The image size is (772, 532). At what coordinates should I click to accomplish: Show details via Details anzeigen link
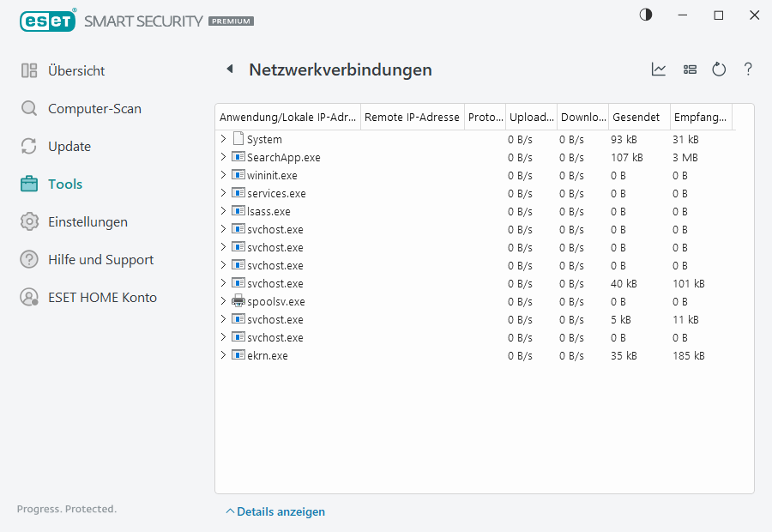[x=274, y=511]
